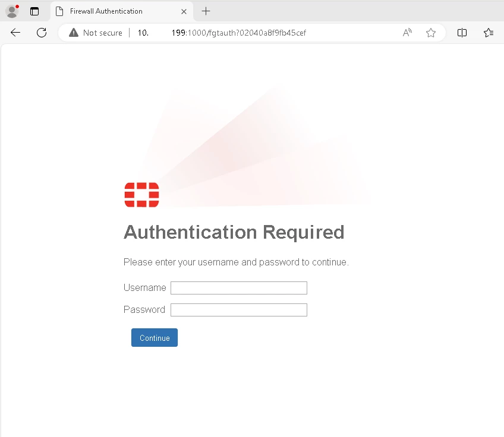
Task: Add page to favorites with star icon
Action: coord(431,33)
